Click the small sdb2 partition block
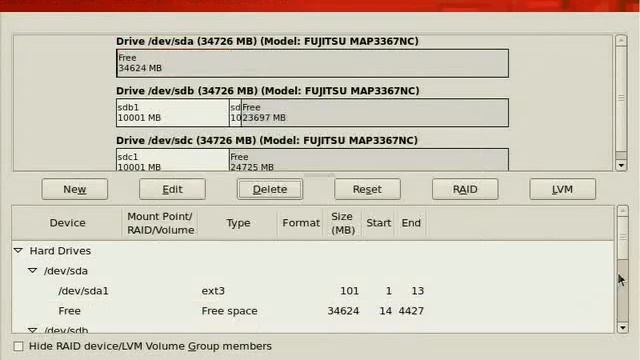This screenshot has height=360, width=640. (236, 112)
